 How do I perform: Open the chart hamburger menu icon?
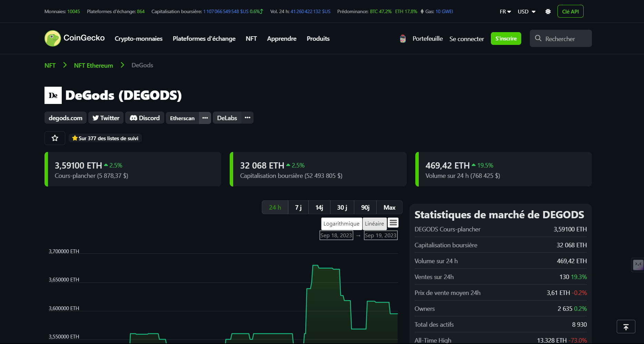click(393, 223)
